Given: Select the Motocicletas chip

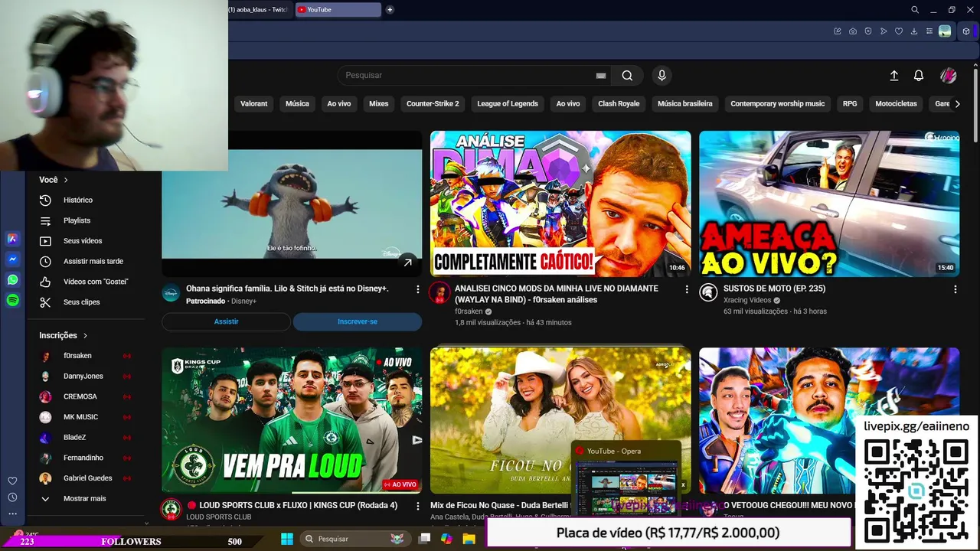Looking at the screenshot, I should point(896,103).
